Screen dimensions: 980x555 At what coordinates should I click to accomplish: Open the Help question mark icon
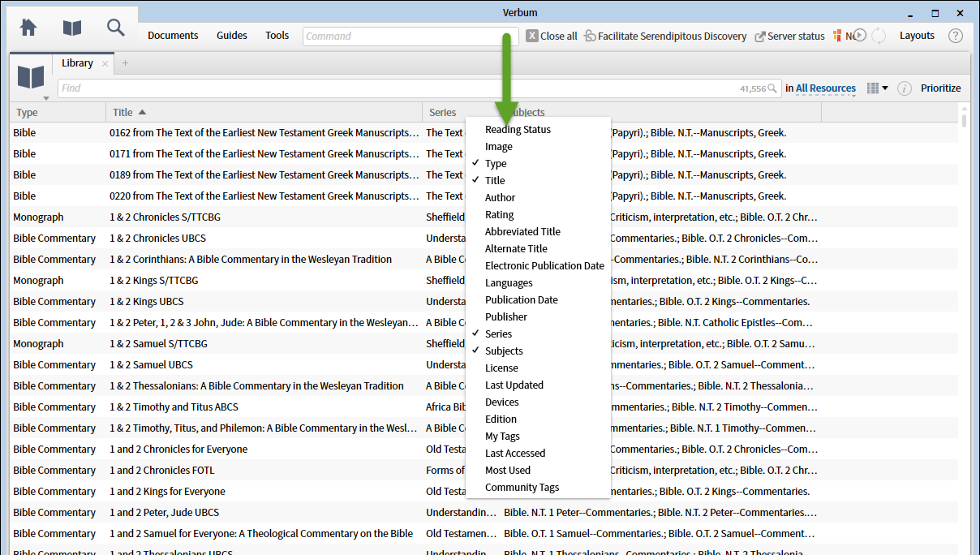click(x=956, y=36)
